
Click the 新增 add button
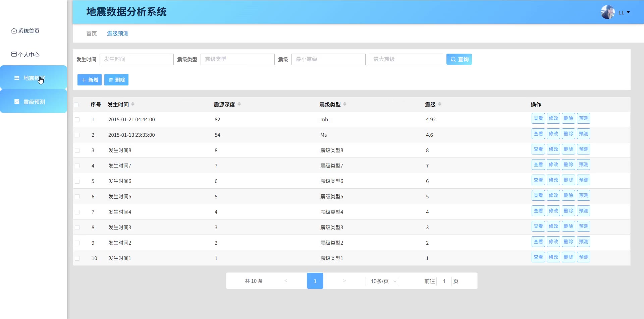tap(90, 80)
